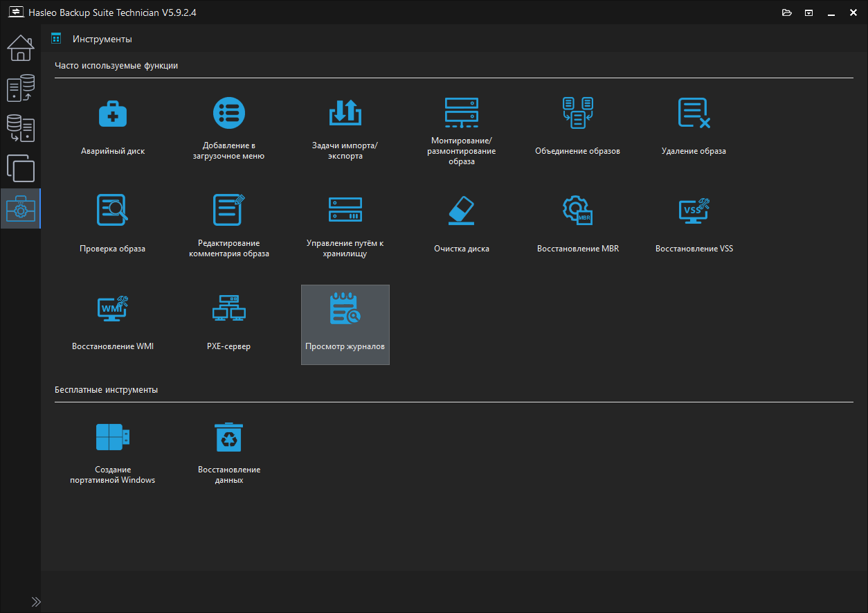Click the 'Часто используемые функции' heading

pos(116,66)
